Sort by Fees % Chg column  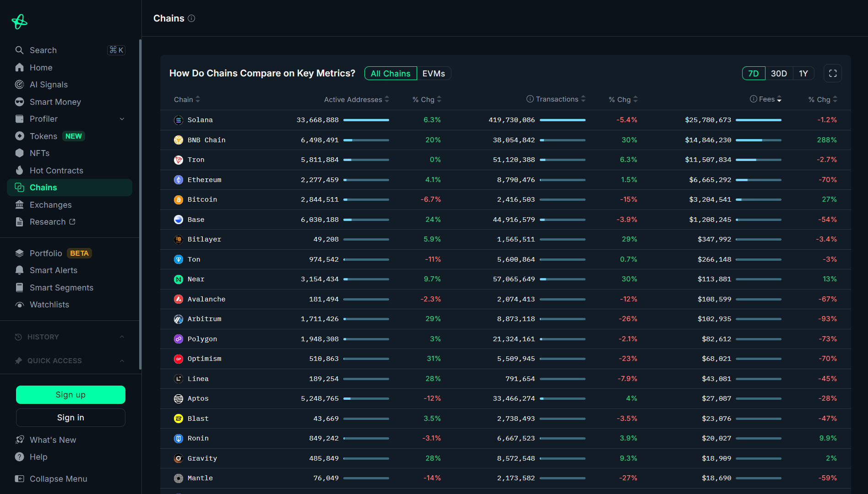pyautogui.click(x=823, y=99)
